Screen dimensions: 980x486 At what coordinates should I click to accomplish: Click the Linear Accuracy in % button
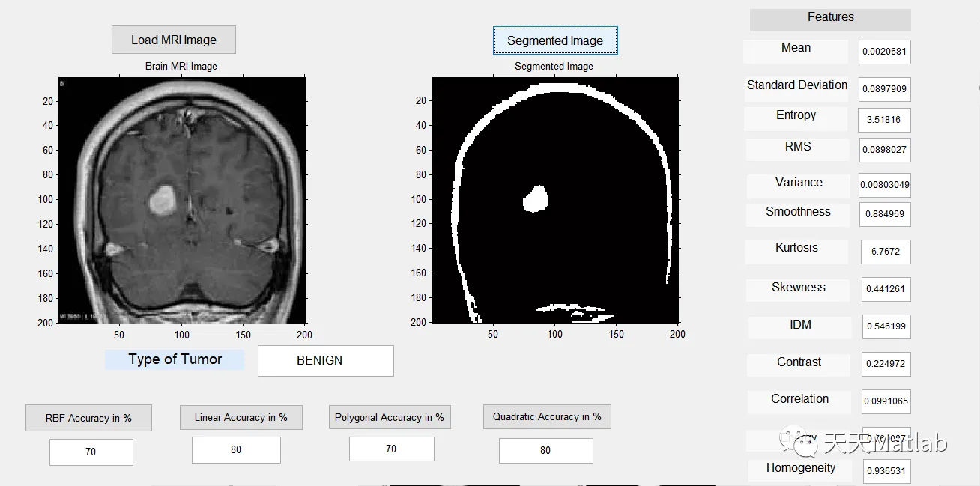click(241, 417)
